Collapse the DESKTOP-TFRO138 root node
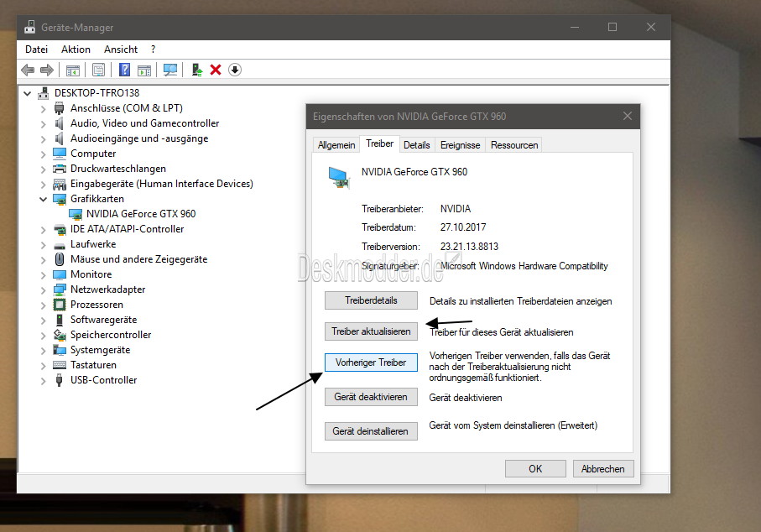The image size is (761, 532). point(28,93)
